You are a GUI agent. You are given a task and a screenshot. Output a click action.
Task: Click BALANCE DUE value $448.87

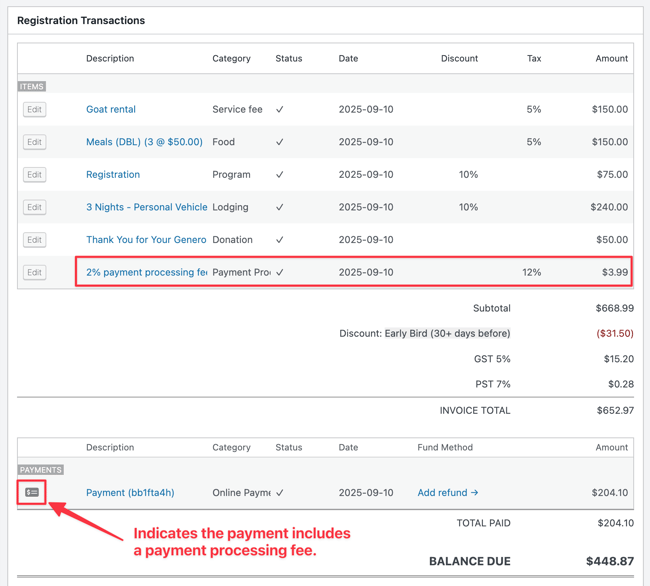[610, 561]
